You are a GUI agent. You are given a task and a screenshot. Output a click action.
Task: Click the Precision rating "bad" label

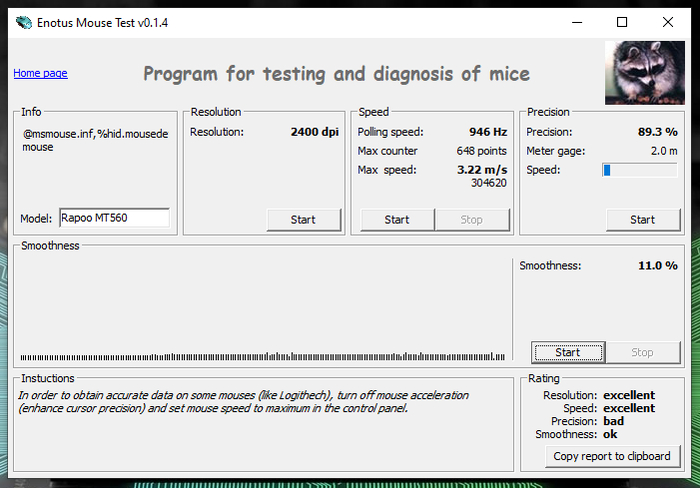(x=614, y=421)
